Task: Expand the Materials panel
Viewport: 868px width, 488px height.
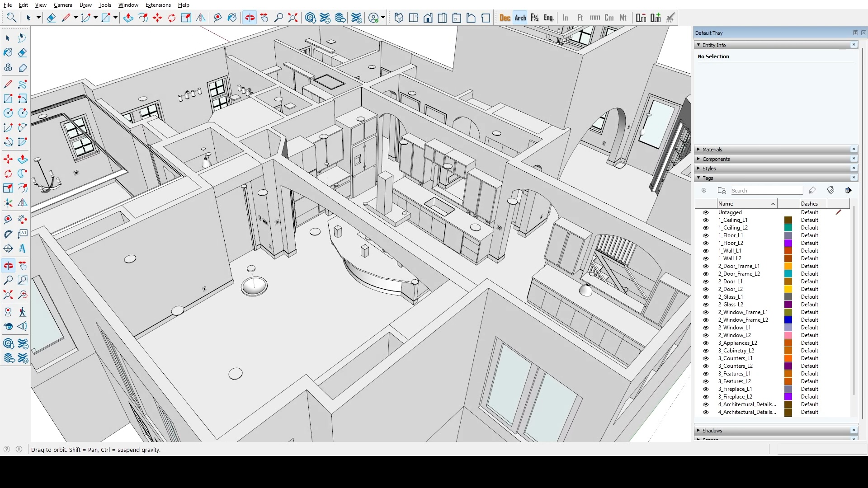Action: tap(712, 150)
